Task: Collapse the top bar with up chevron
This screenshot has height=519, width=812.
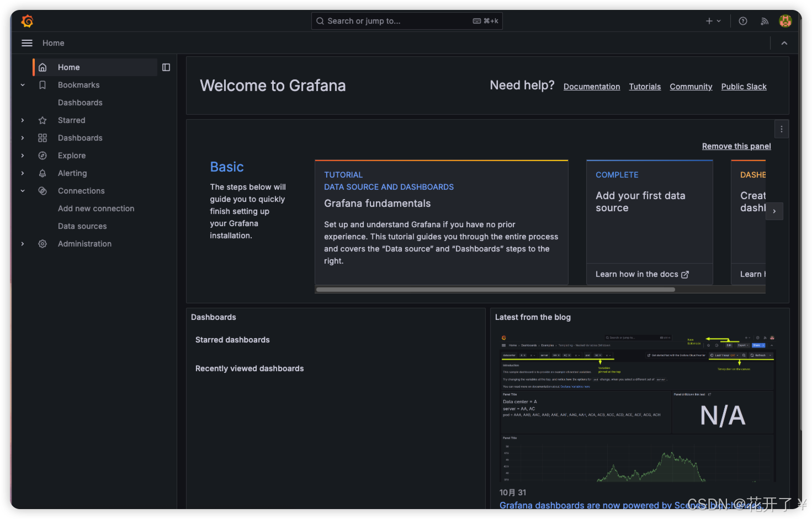Action: (784, 43)
